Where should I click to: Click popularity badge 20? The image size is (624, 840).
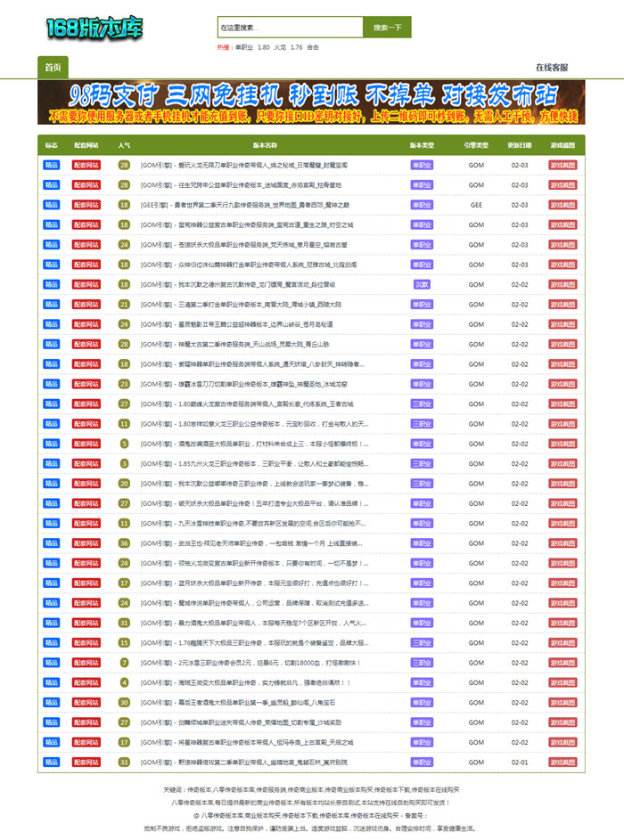tap(124, 484)
